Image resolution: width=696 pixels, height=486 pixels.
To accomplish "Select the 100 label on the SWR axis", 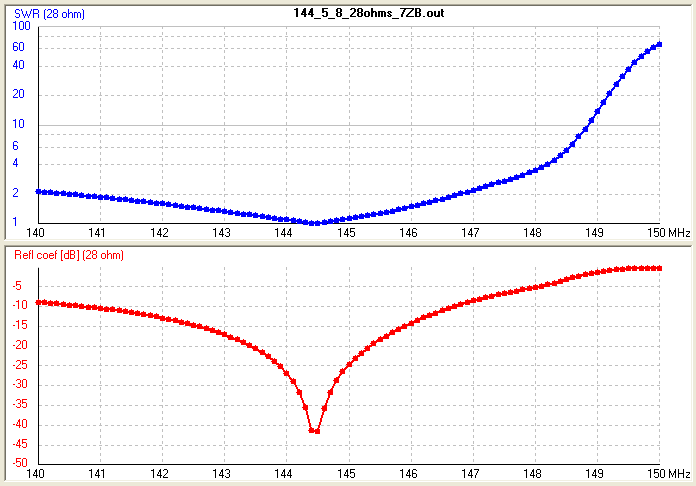I will [21, 26].
